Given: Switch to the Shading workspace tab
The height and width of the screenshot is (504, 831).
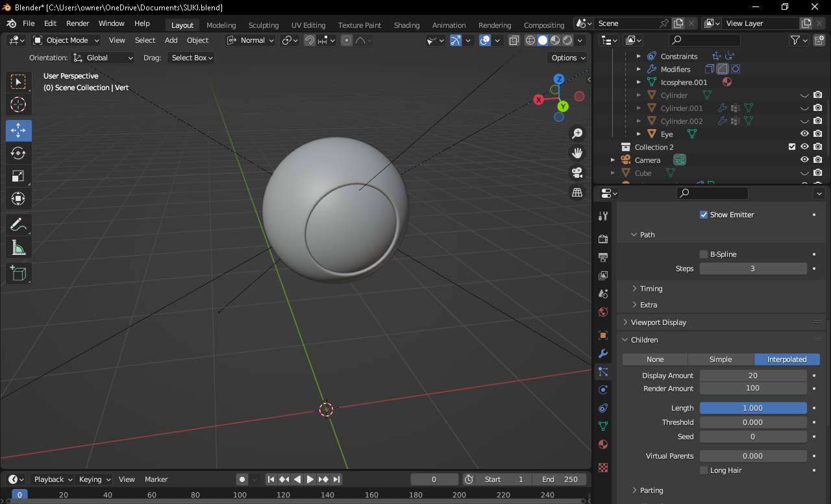Looking at the screenshot, I should 406,25.
